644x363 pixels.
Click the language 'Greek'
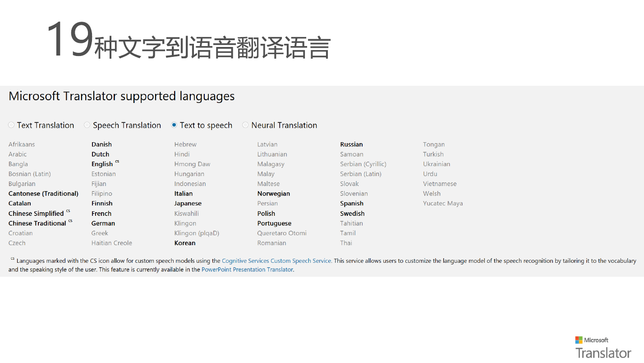(x=100, y=233)
